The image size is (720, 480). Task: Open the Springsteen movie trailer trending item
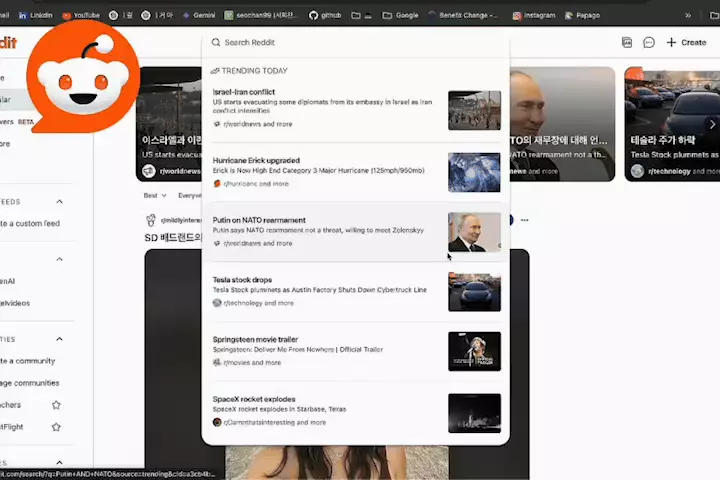pos(355,351)
